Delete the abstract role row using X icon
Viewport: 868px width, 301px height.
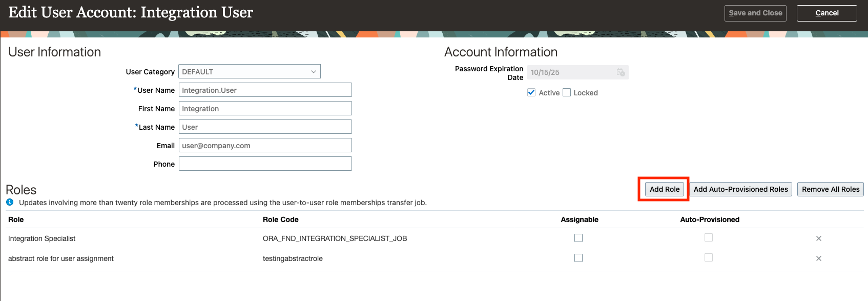(818, 258)
